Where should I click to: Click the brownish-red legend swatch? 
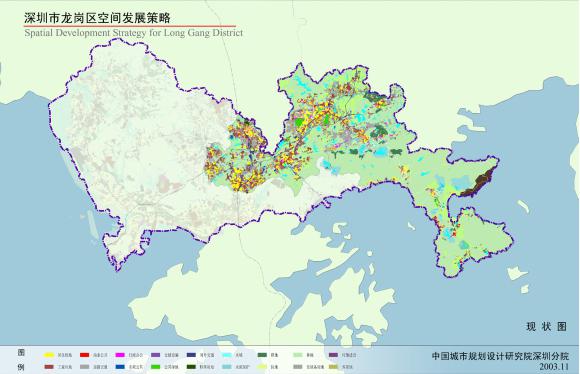pyautogui.click(x=49, y=367)
